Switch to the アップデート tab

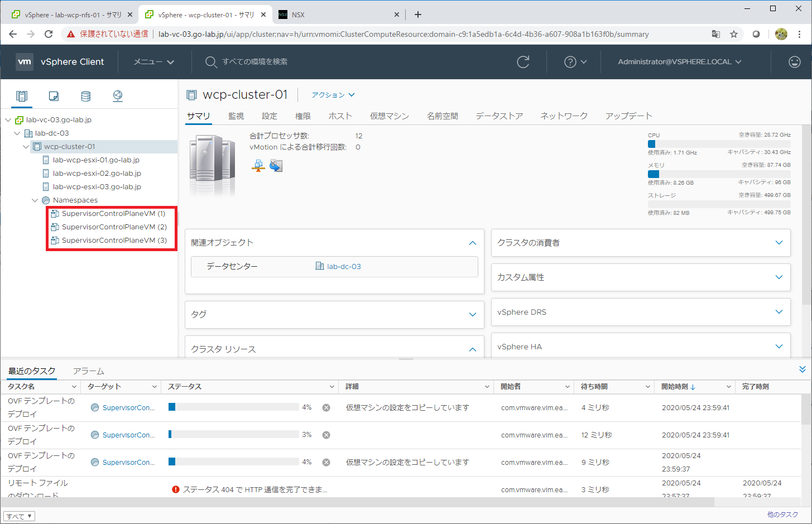[x=629, y=116]
